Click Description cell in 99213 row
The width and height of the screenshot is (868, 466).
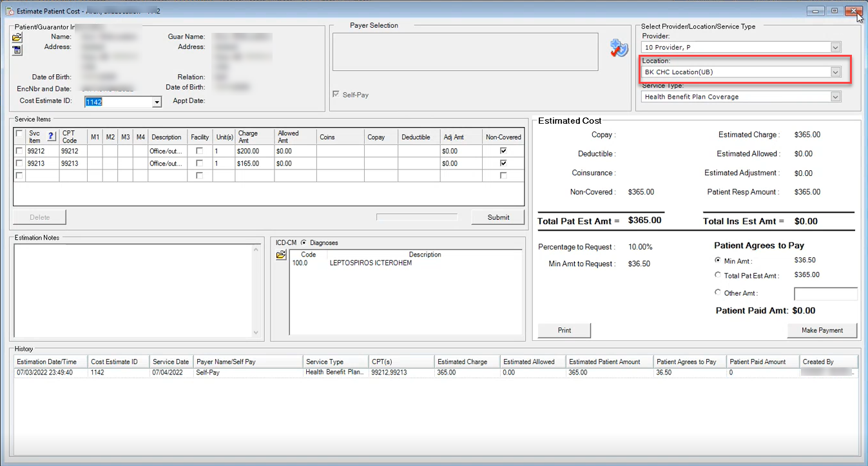[168, 164]
